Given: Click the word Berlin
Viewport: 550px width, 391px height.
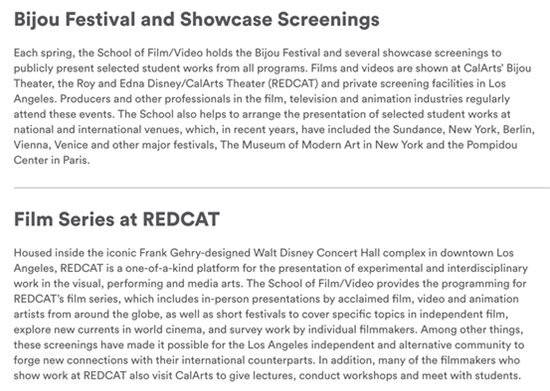Looking at the screenshot, I should [519, 129].
